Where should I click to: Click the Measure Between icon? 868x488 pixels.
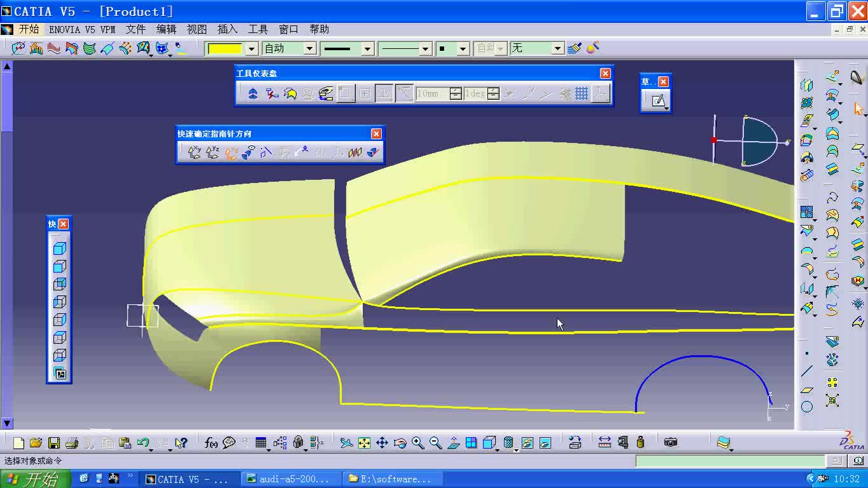604,442
